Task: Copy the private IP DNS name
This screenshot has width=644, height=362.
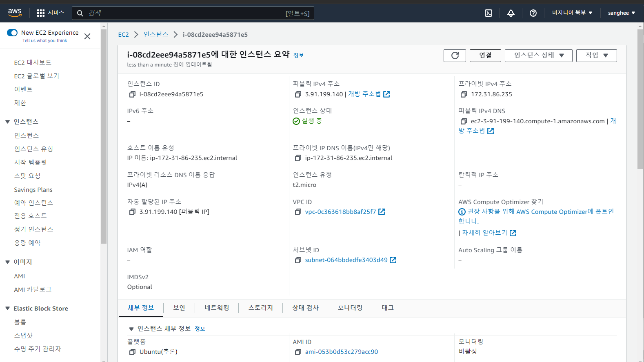Action: tap(298, 158)
